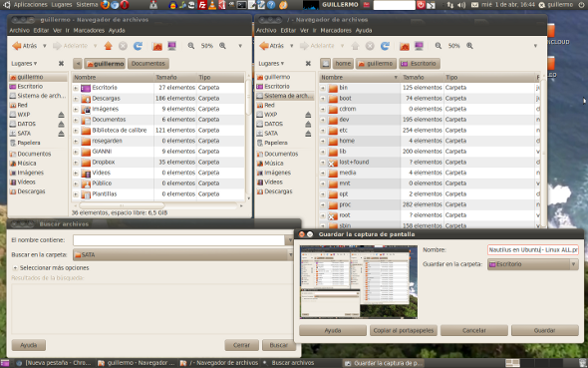Select Documentos path button in guillermo window

(x=148, y=64)
